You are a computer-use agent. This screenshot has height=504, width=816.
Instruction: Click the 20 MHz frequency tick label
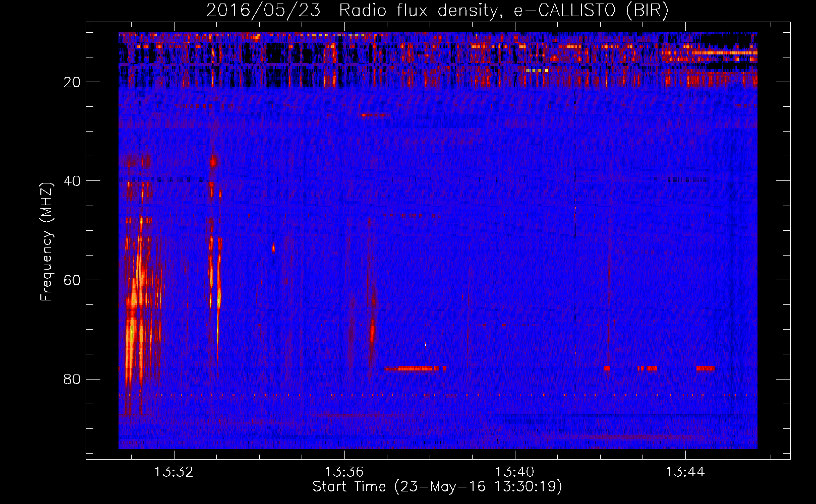pyautogui.click(x=73, y=82)
